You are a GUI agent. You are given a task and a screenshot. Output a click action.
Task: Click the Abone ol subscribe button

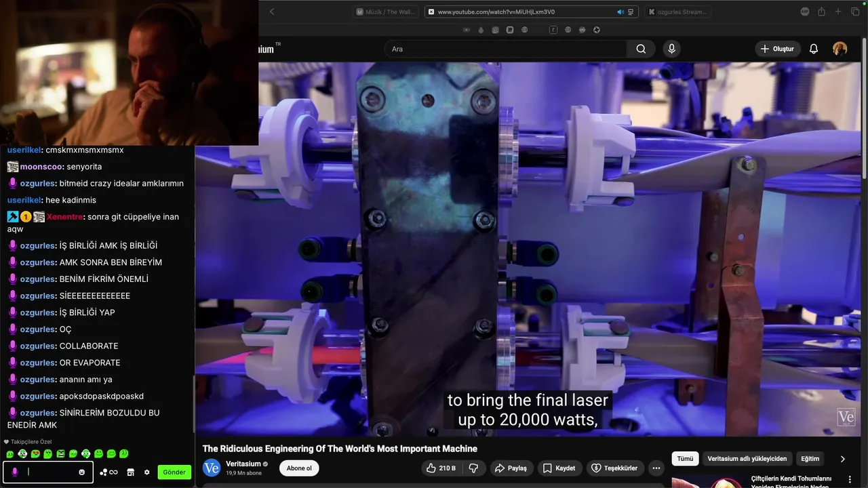pyautogui.click(x=299, y=468)
